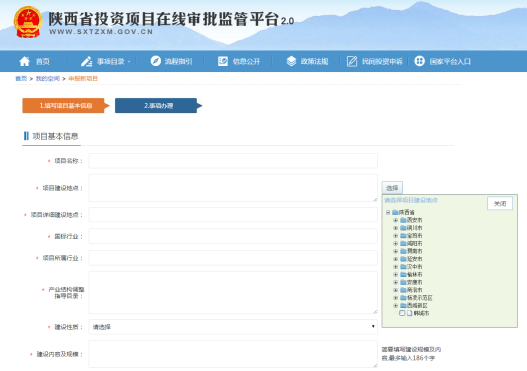The image size is (527, 371).
Task: Open 事项目录 via its pencil icon
Action: point(86,61)
